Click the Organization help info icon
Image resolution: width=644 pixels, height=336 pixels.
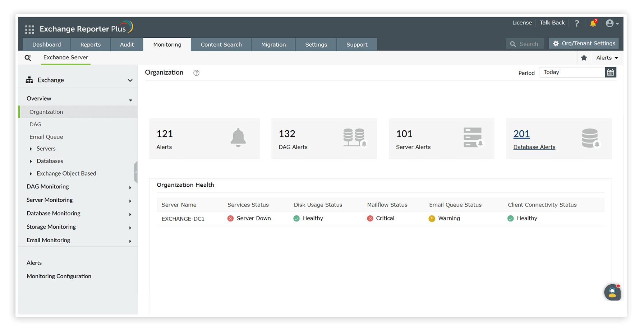[x=196, y=73]
